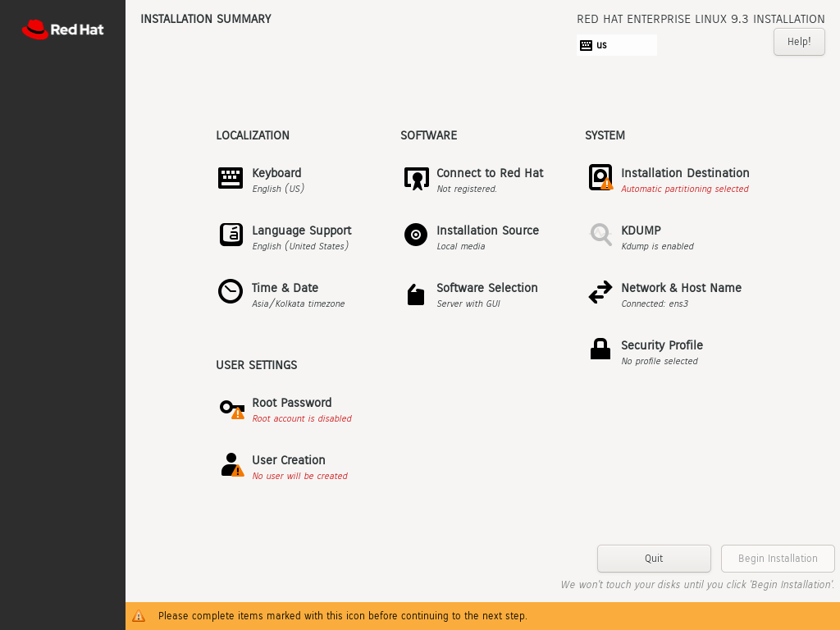Click the warning triangle in the bottom bar
This screenshot has width=840, height=630.
(139, 616)
